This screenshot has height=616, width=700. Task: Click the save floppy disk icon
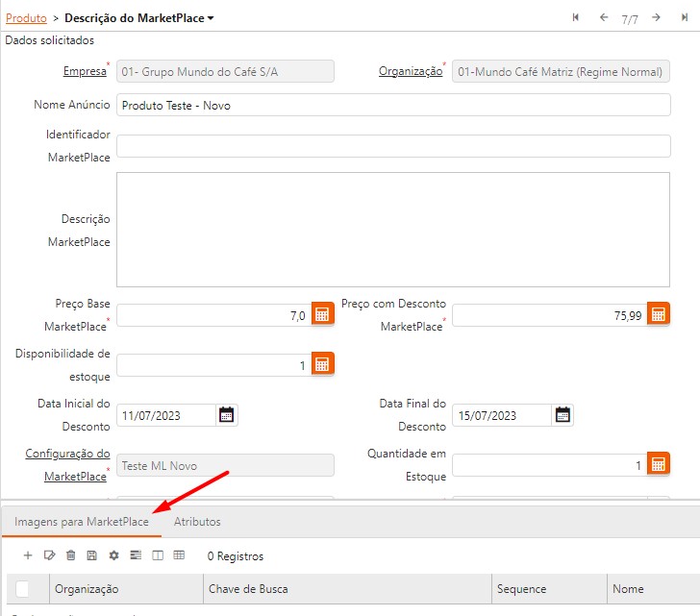pos(92,555)
